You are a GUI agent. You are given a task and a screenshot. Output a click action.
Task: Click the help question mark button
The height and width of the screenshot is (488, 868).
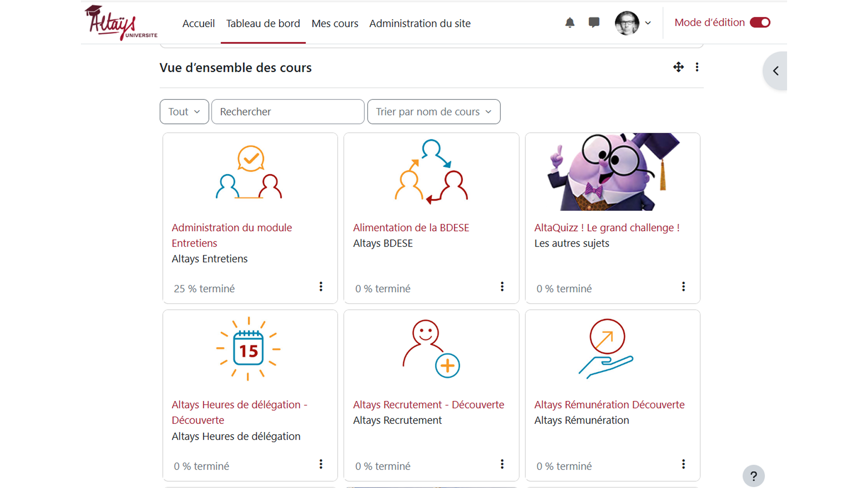pos(753,476)
